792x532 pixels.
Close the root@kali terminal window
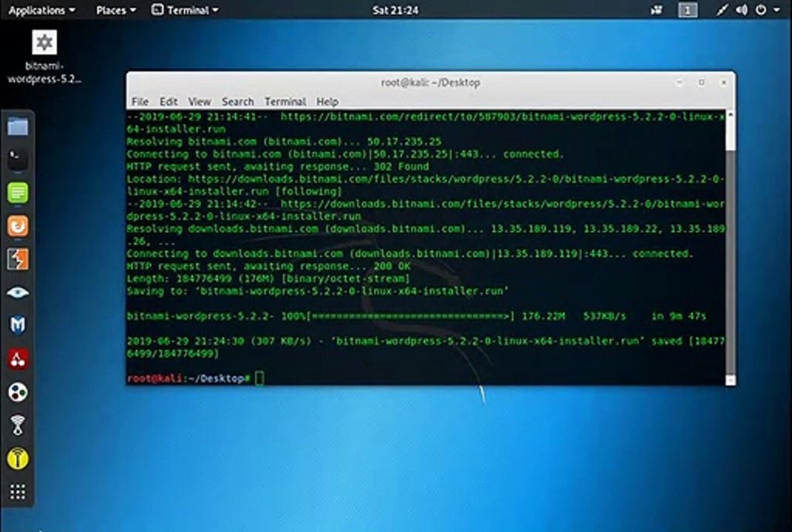[x=724, y=82]
